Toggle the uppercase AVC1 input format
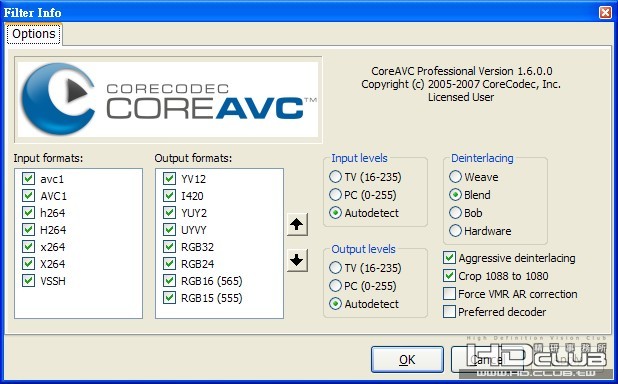 coord(28,196)
